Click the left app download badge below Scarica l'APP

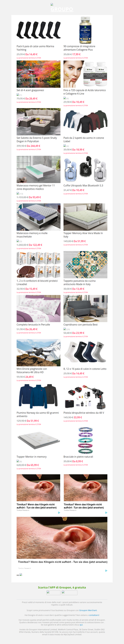pos(53,593)
